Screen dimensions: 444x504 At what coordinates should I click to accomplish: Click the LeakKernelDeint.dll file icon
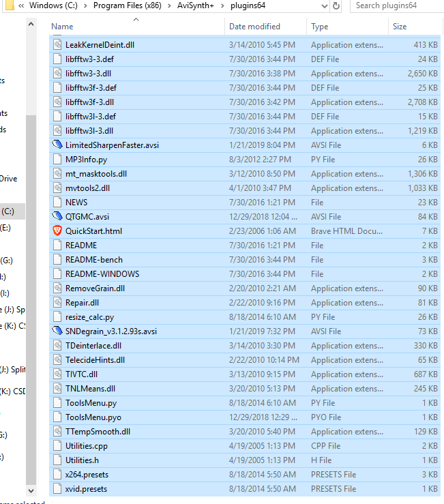pyautogui.click(x=57, y=45)
